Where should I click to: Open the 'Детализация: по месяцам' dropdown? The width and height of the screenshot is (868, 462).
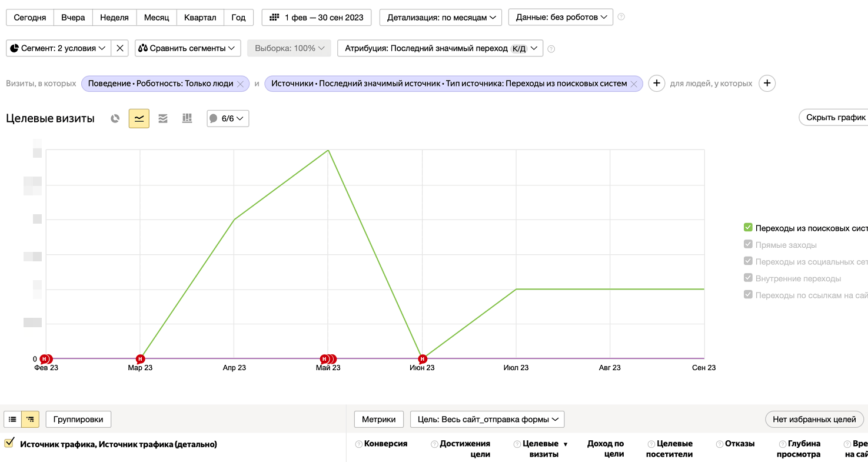(x=441, y=17)
